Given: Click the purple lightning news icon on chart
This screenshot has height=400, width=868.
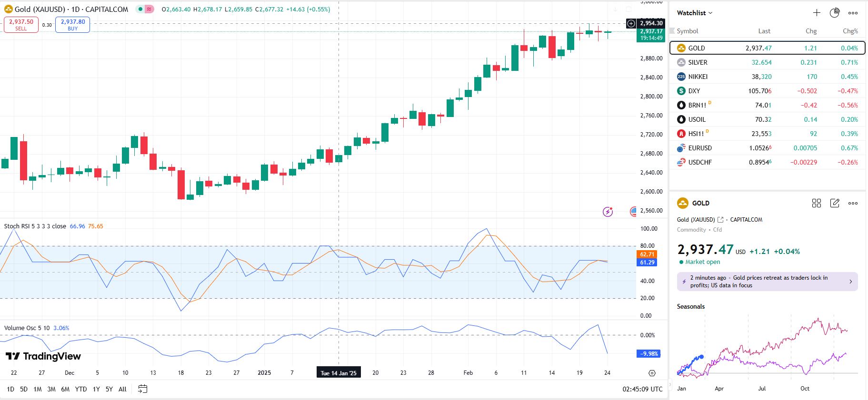Looking at the screenshot, I should (608, 212).
